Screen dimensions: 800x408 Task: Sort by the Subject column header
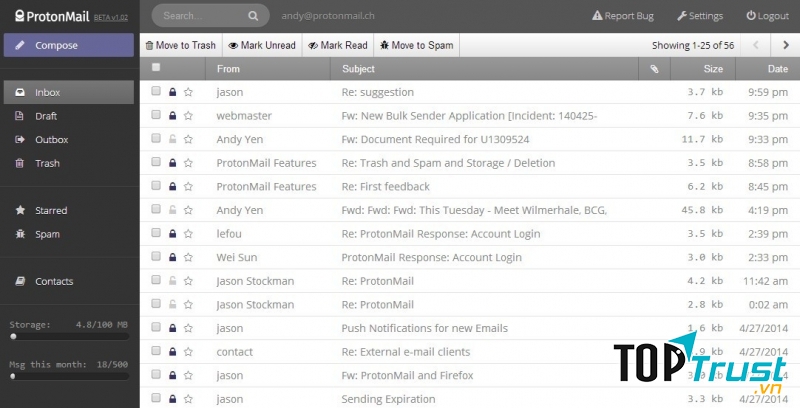point(358,69)
